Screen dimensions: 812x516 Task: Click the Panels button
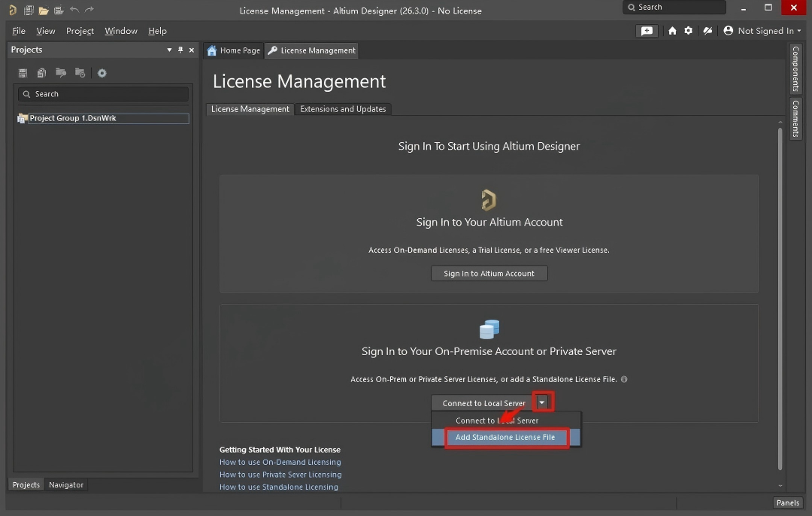click(788, 502)
